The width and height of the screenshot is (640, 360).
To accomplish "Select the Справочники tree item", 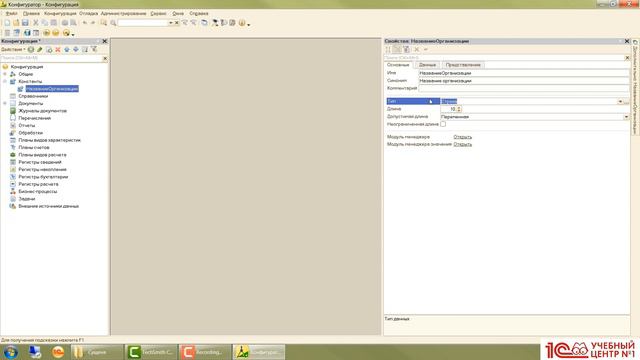I will (33, 96).
